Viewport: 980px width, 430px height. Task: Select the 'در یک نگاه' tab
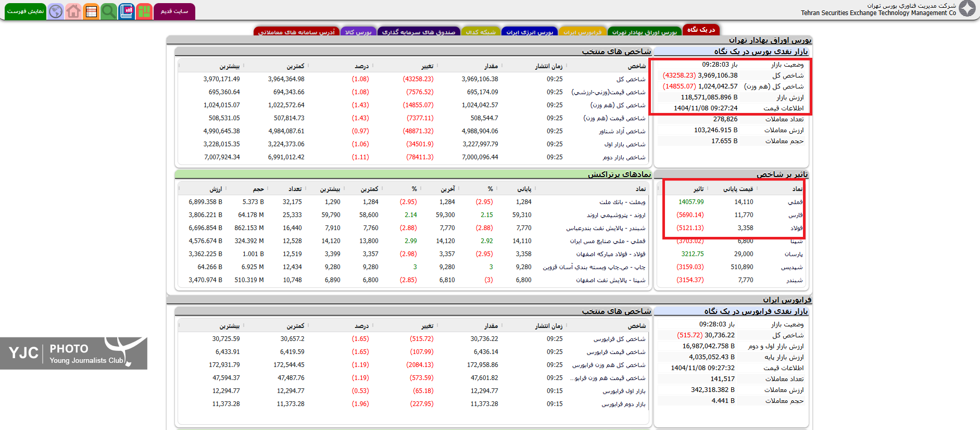(x=701, y=30)
